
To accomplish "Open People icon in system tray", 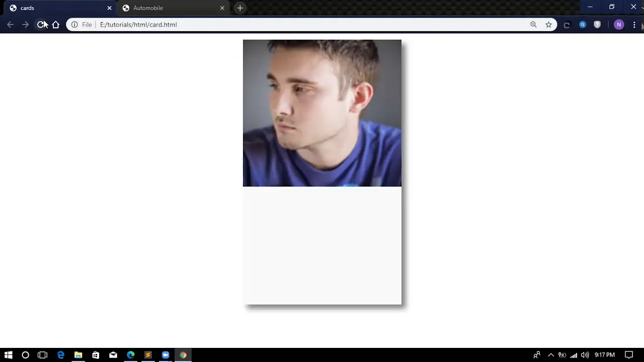I will tap(537, 355).
